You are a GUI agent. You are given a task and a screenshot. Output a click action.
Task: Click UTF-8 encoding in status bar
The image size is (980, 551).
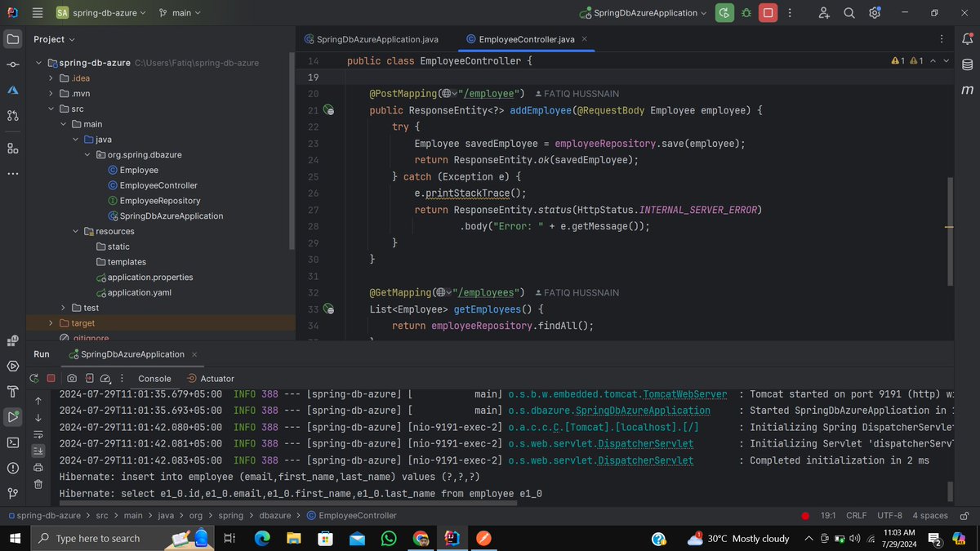[889, 516]
